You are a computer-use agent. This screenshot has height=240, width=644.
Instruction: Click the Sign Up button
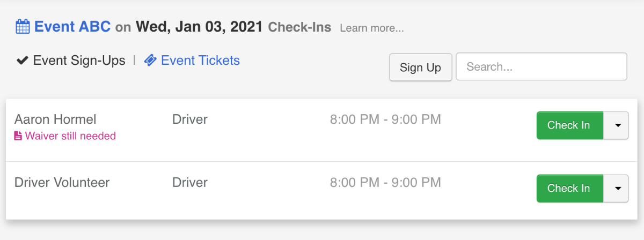tap(420, 67)
